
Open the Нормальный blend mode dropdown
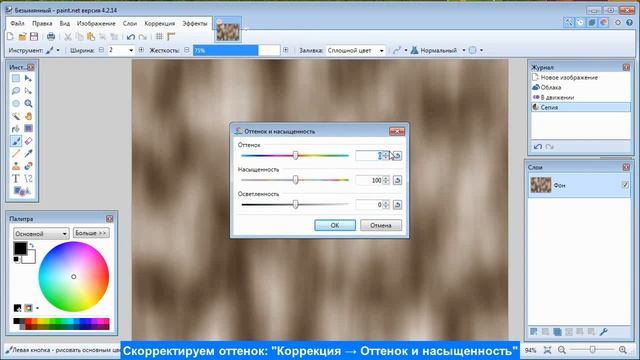click(x=464, y=50)
